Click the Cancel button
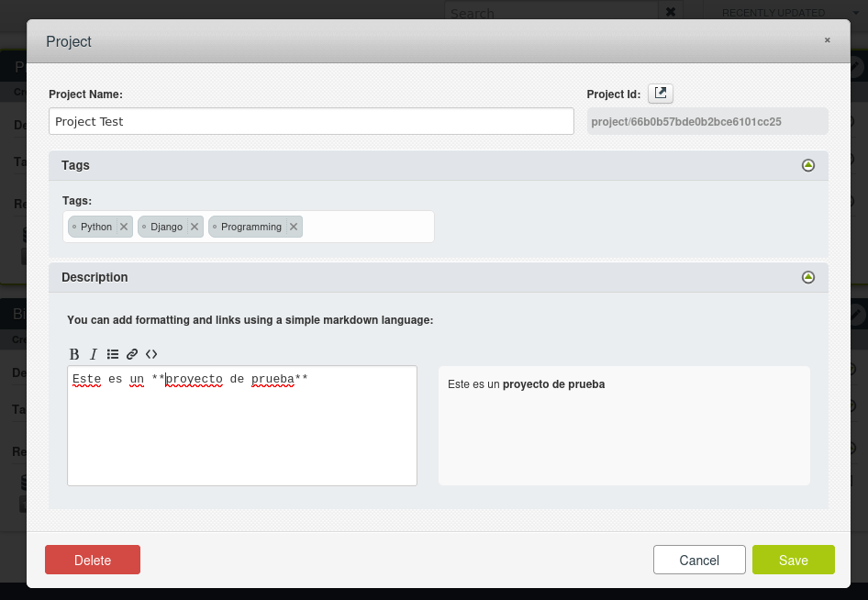This screenshot has height=600, width=868. click(699, 560)
